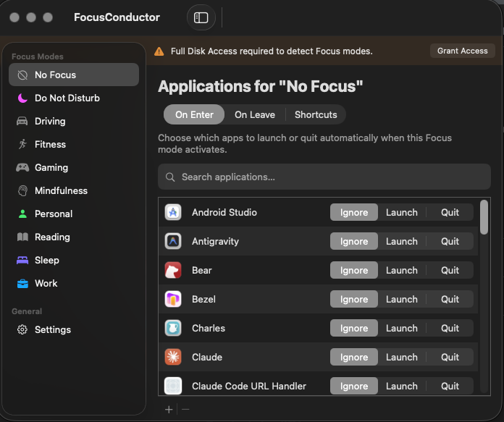This screenshot has height=422, width=504.
Task: Click the Android Studio app icon
Action: (x=173, y=212)
